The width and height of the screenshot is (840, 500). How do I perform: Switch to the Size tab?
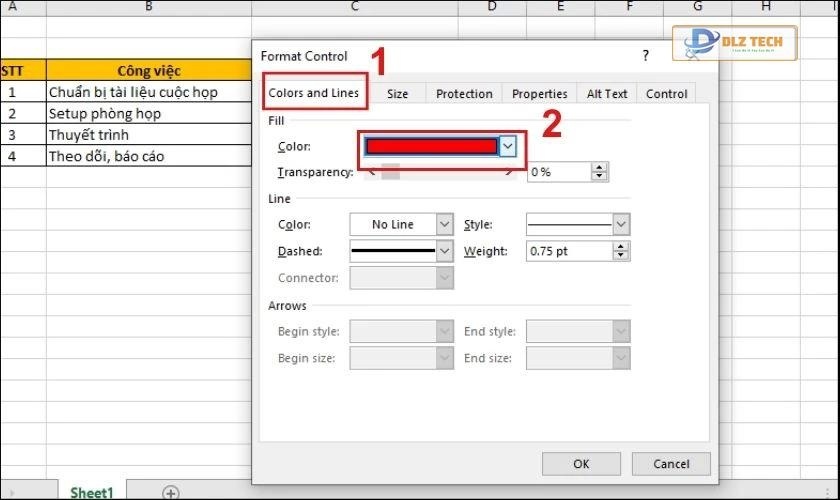[x=397, y=94]
